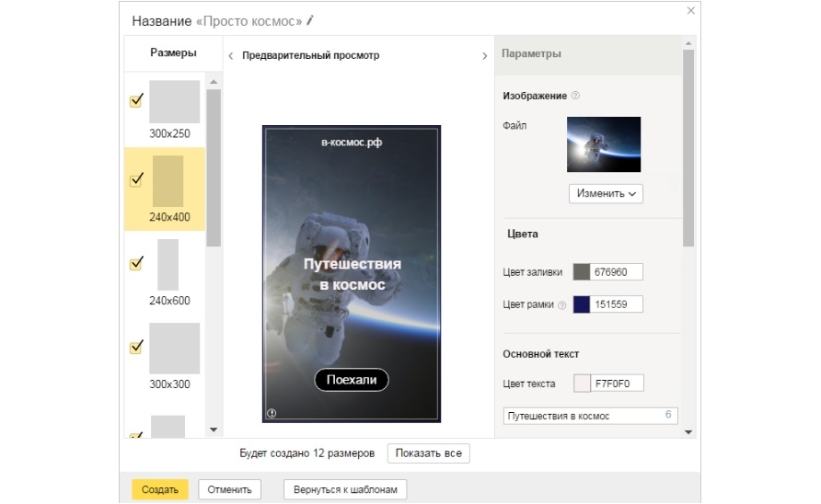Image resolution: width=821 pixels, height=504 pixels.
Task: Click the Путешествия в космос text field
Action: pos(591,416)
